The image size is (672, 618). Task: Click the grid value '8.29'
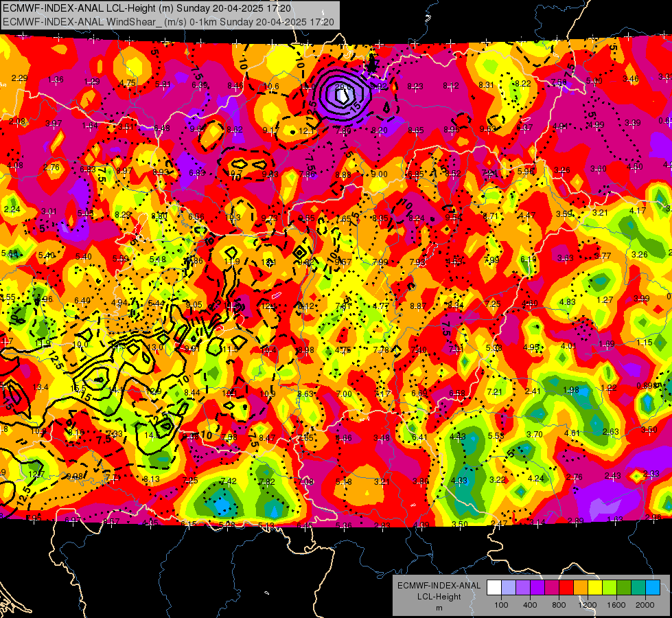click(x=123, y=214)
